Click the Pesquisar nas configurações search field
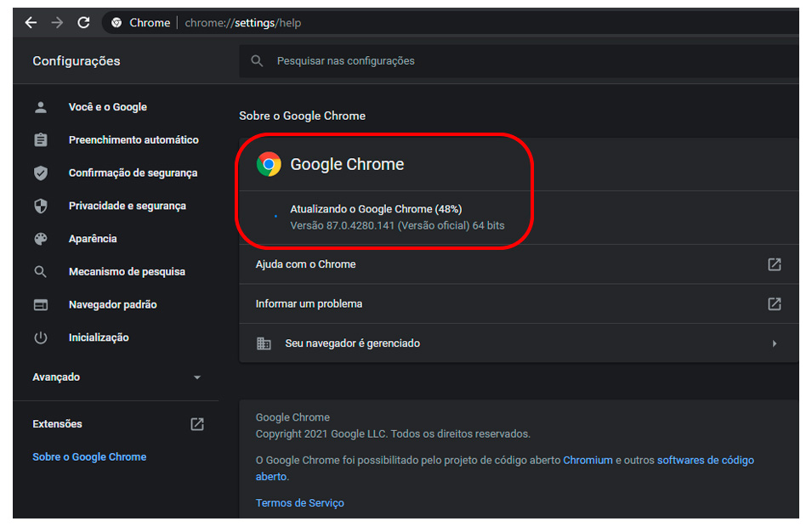This screenshot has height=527, width=812. pos(510,61)
